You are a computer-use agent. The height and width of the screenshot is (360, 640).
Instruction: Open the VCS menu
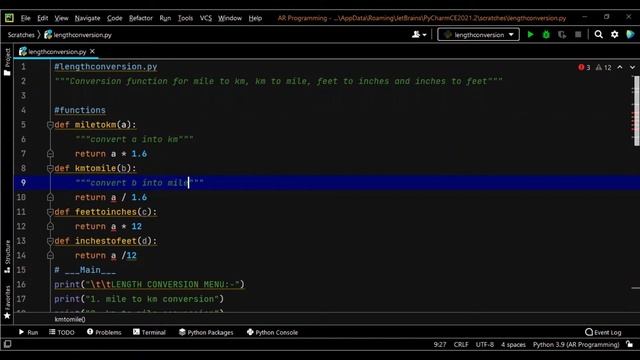click(205, 18)
